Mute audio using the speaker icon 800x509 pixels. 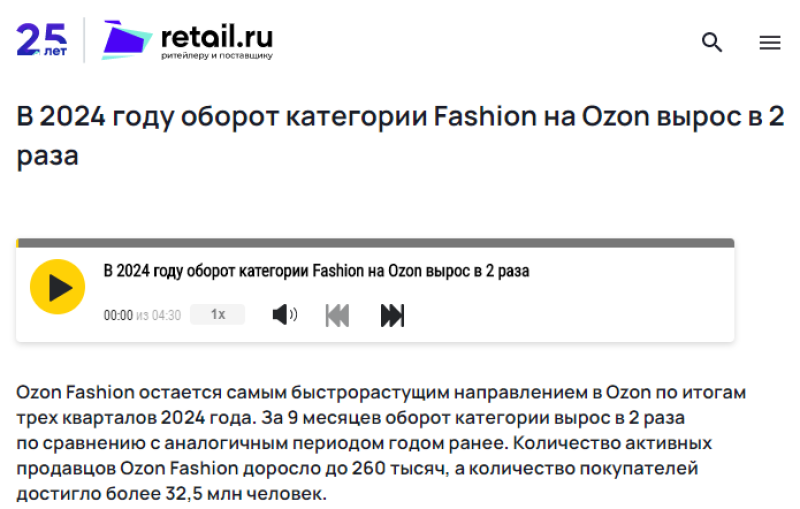pos(284,315)
